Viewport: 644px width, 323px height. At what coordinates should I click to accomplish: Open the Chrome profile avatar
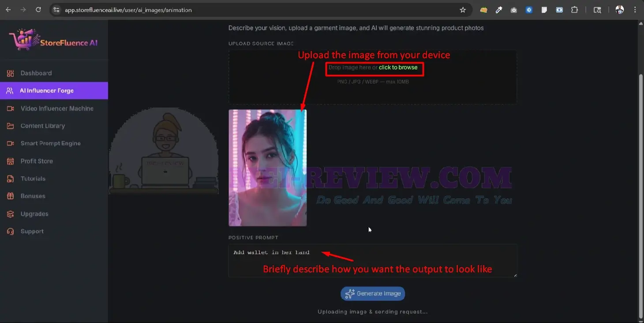tap(620, 10)
